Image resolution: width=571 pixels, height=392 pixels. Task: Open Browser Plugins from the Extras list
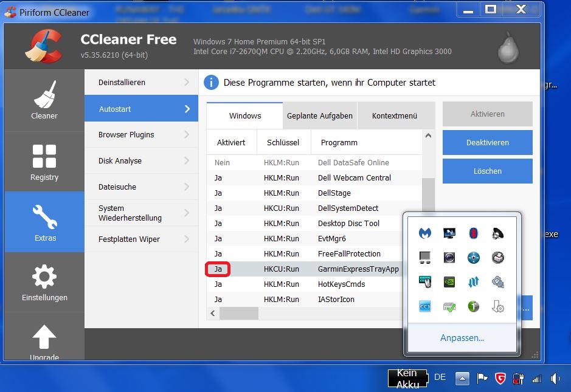click(x=141, y=134)
